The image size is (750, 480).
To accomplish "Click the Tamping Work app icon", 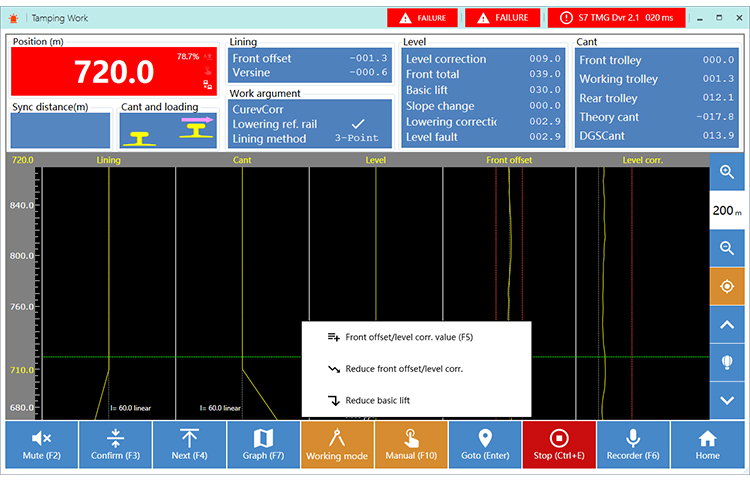I will (x=14, y=18).
